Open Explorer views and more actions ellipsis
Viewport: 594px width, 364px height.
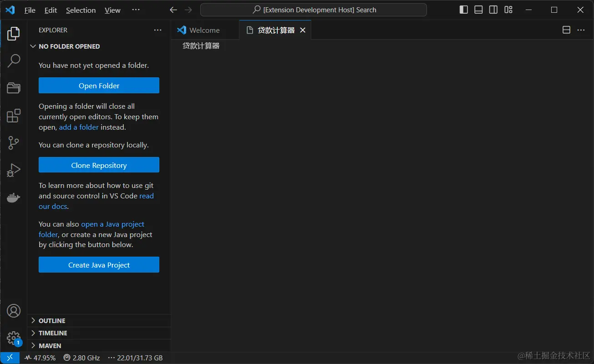tap(157, 30)
